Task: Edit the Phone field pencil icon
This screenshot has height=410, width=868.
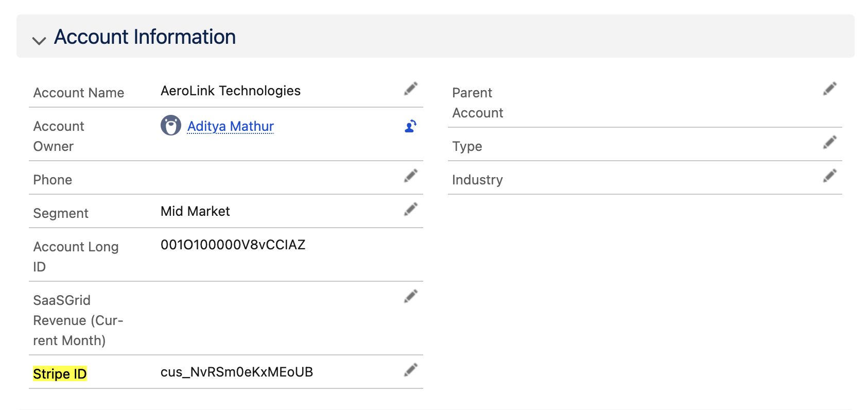Action: tap(410, 176)
